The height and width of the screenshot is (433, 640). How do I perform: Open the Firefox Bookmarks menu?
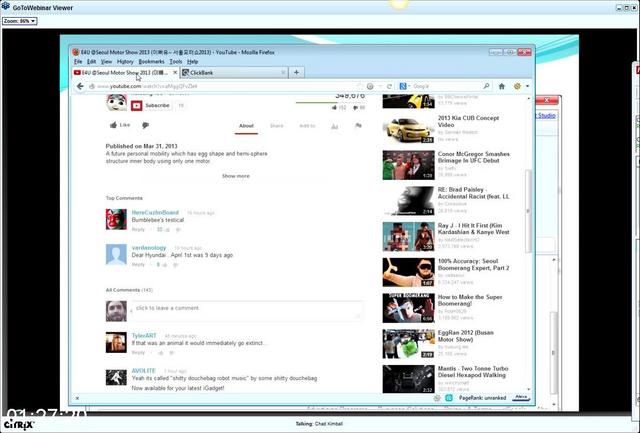(x=151, y=62)
